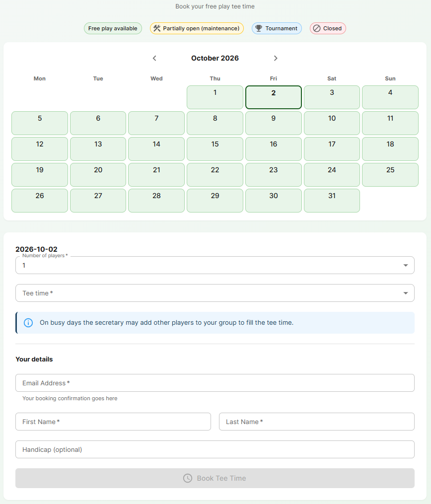Select October 31 on the calendar
The height and width of the screenshot is (504, 431).
pyautogui.click(x=332, y=201)
